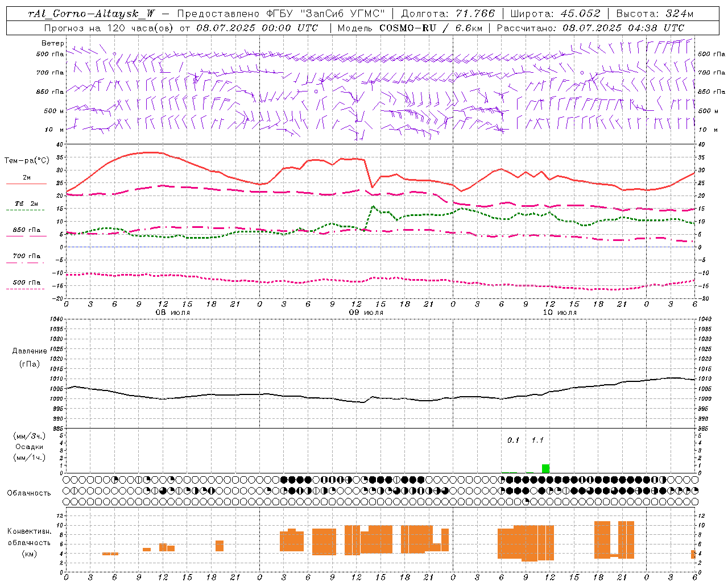Click the (мм/1ч.) precipitation unit label

(x=30, y=458)
